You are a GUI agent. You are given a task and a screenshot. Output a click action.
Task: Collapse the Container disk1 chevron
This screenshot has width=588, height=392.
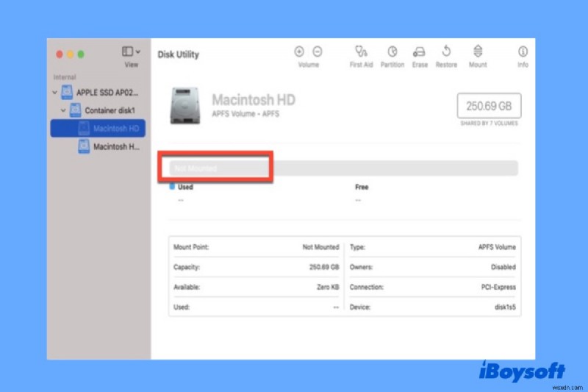pos(62,111)
